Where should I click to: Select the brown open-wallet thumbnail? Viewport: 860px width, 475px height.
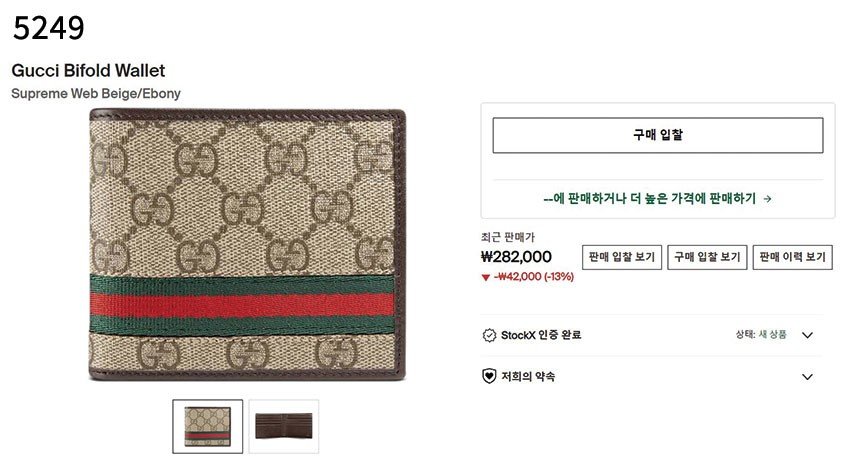(284, 425)
